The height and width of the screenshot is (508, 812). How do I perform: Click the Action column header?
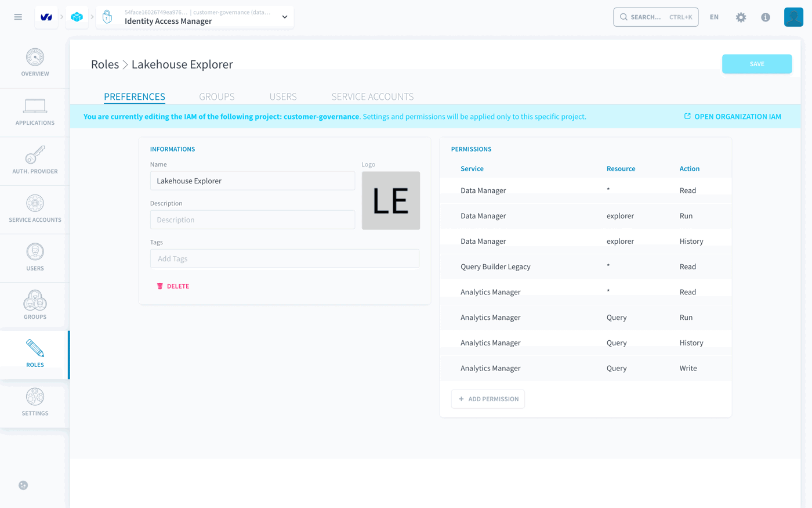point(690,169)
